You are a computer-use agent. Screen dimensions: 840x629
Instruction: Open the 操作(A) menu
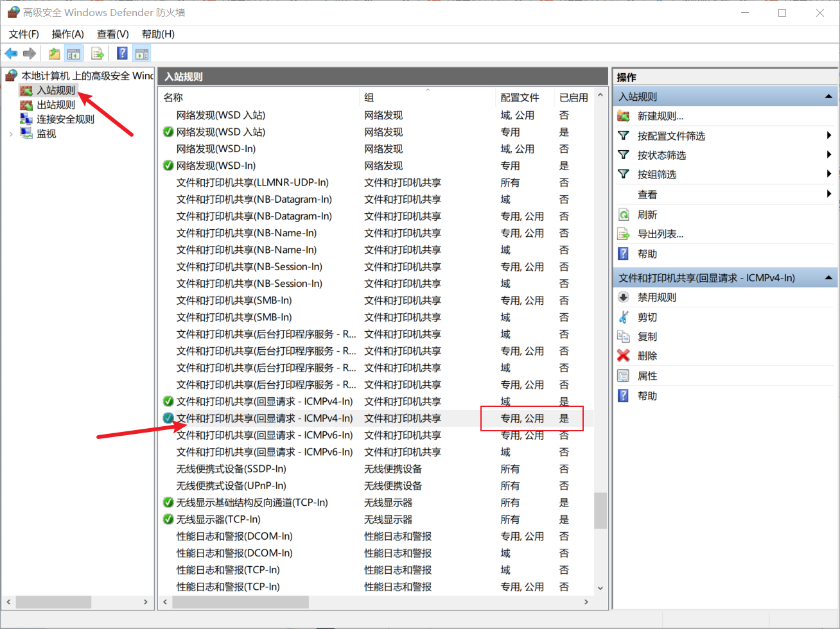67,34
